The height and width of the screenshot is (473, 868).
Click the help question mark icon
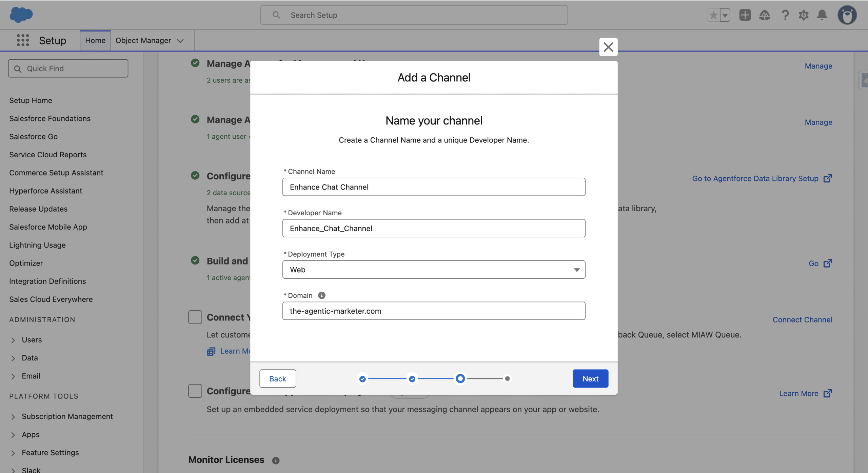coord(785,15)
